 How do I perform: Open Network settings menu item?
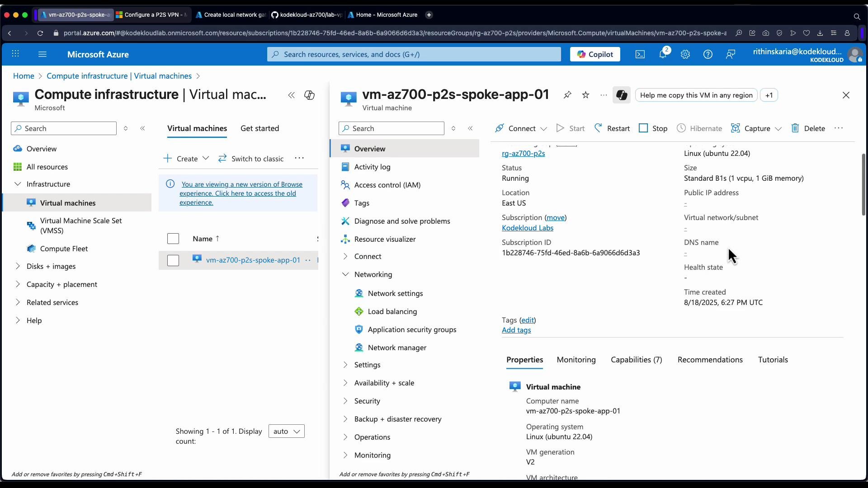[395, 293]
